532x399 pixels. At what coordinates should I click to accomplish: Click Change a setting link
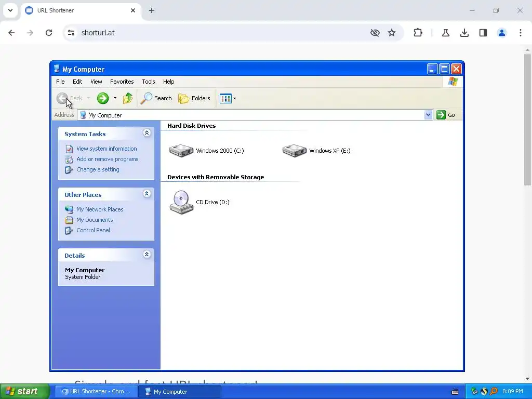pos(98,170)
